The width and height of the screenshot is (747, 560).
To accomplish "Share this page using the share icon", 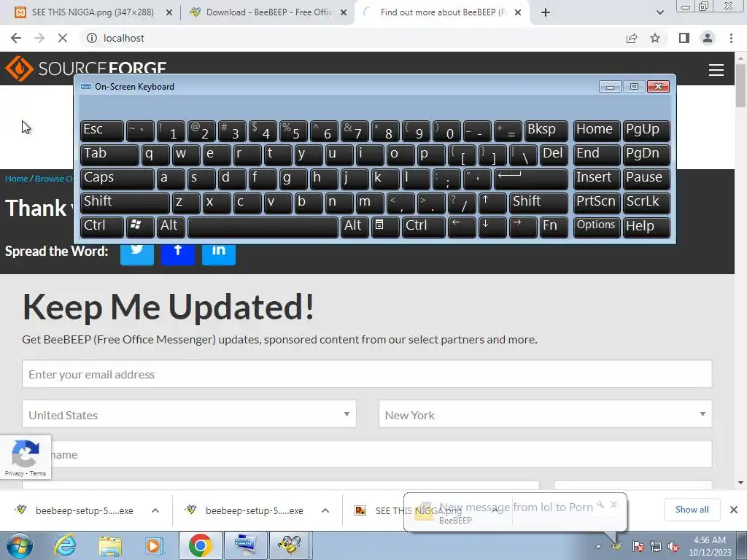I will (632, 38).
